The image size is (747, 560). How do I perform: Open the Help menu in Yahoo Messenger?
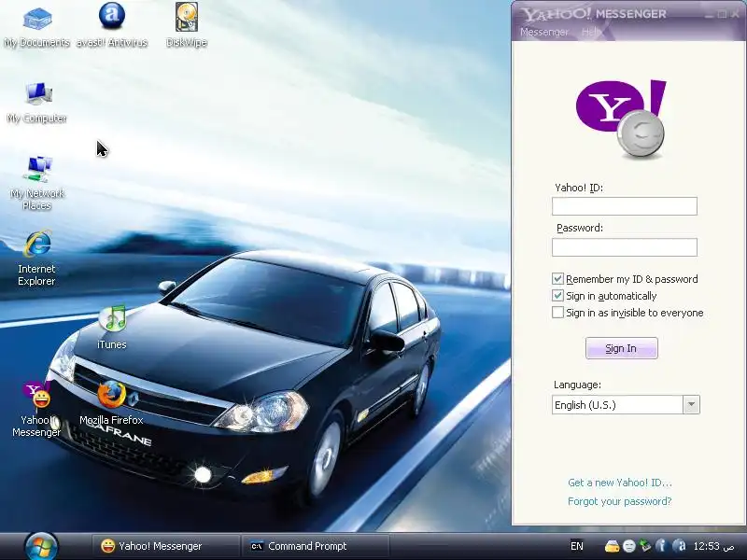click(x=591, y=32)
